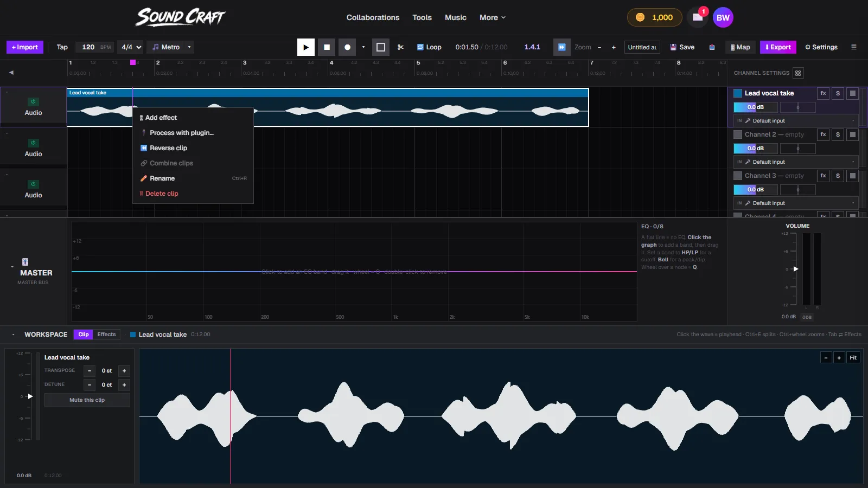
Task: Stop playback with the square Stop button
Action: pyautogui.click(x=327, y=47)
